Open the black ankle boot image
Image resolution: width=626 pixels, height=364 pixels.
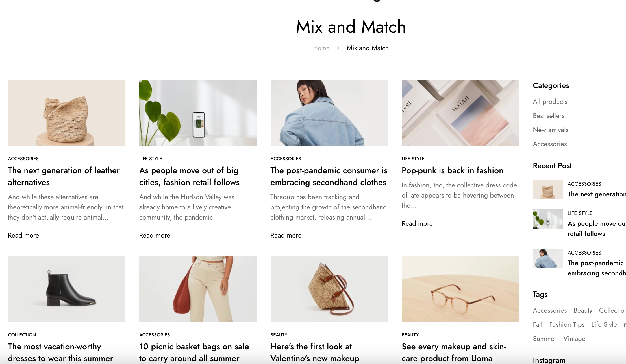tap(67, 289)
